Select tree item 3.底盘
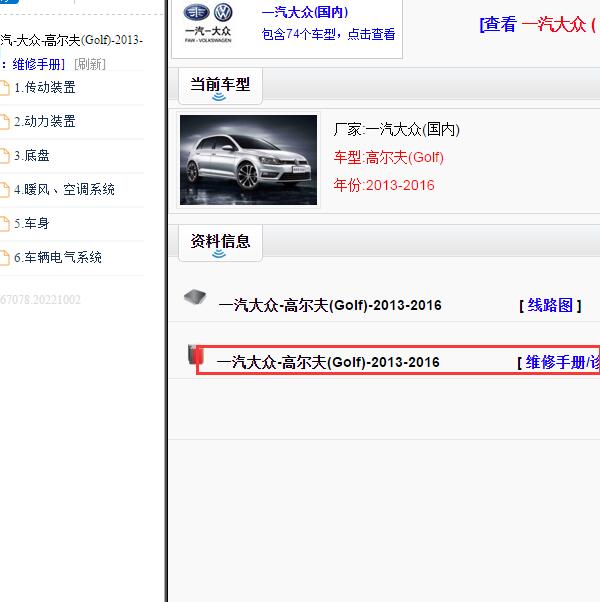This screenshot has width=600, height=602. point(32,155)
